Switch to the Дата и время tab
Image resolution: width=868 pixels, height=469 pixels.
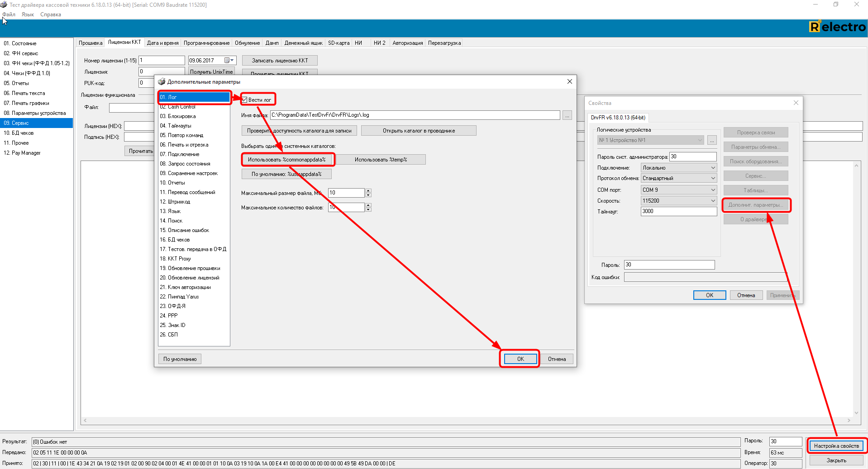(162, 43)
